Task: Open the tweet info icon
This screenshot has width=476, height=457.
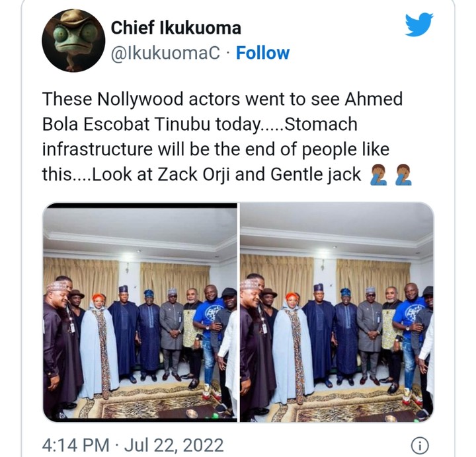Action: tap(419, 446)
